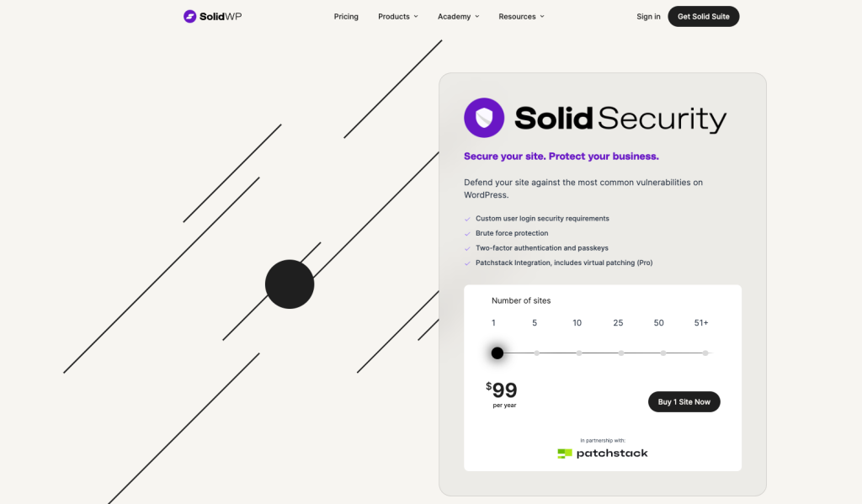Click the checkmark beside Brute force protection
The height and width of the screenshot is (504, 862).
point(467,233)
